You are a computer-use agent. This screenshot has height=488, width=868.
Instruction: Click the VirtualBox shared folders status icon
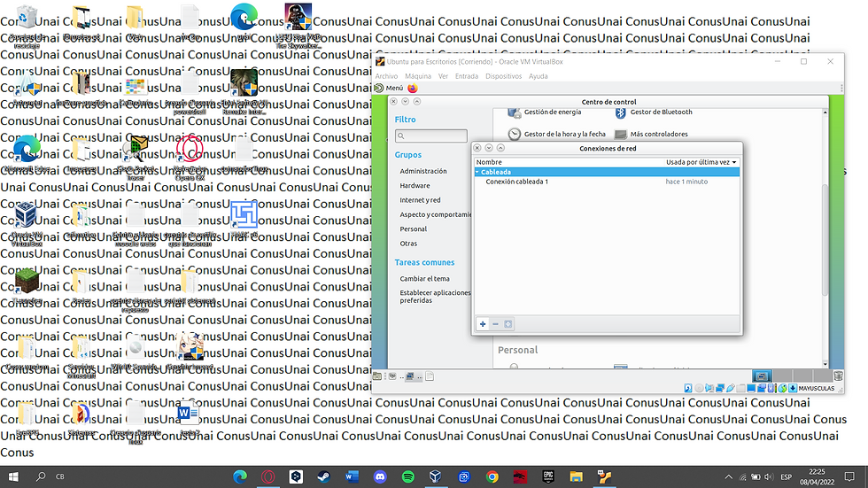click(740, 389)
